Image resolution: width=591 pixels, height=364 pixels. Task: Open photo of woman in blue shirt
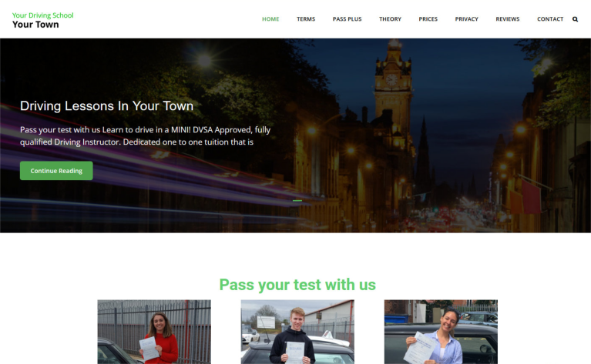[x=441, y=332]
